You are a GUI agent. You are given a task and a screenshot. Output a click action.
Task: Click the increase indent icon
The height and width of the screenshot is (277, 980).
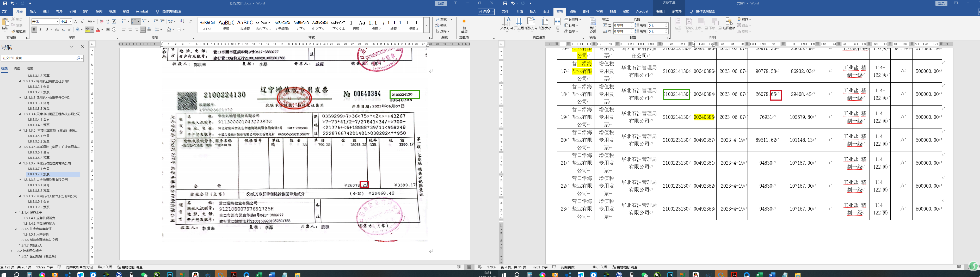click(162, 21)
